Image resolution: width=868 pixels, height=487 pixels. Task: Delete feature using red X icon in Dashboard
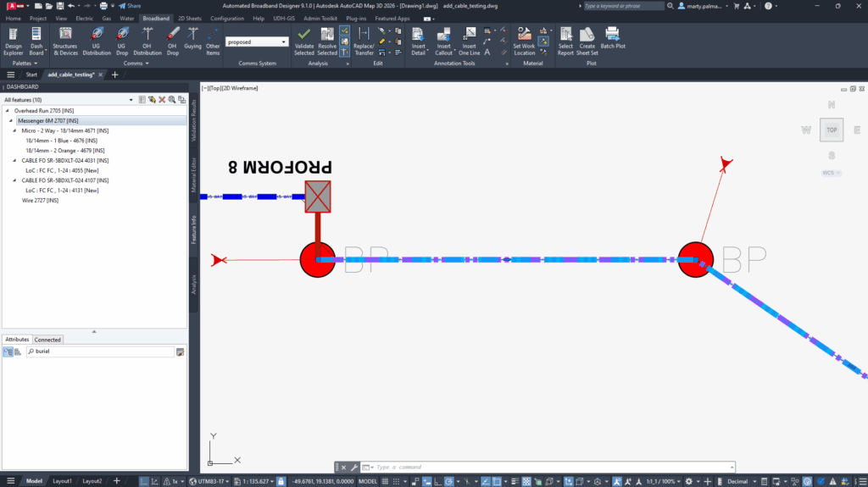pyautogui.click(x=162, y=100)
